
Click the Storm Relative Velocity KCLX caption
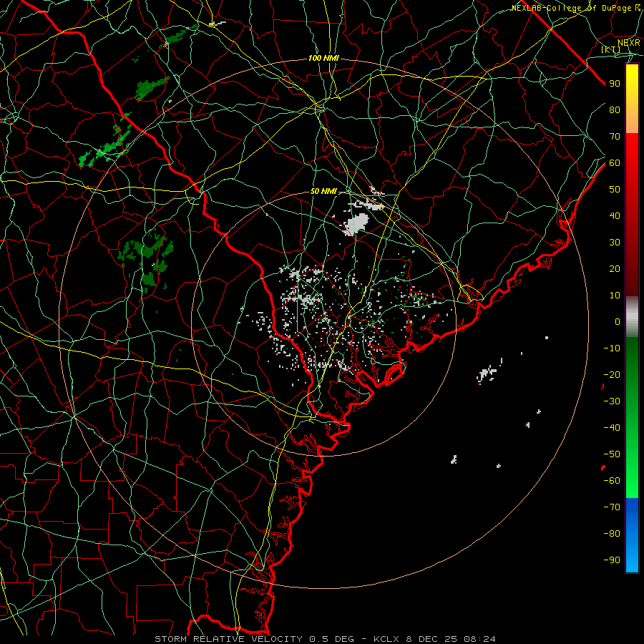(325, 639)
